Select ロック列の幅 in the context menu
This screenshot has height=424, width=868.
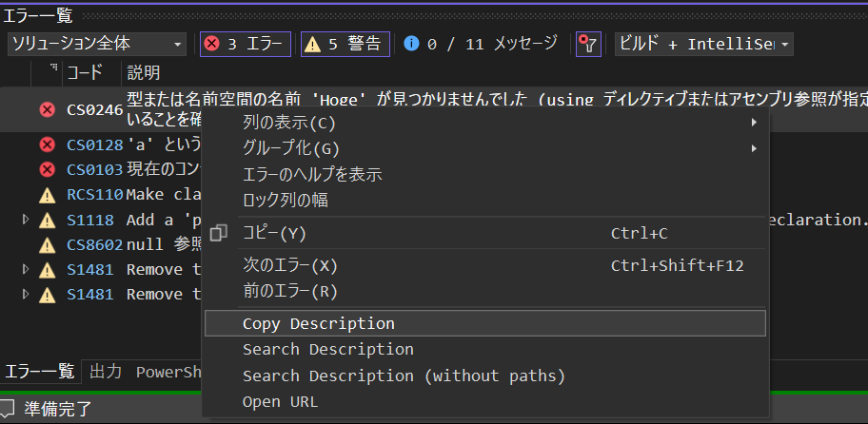tap(485, 200)
